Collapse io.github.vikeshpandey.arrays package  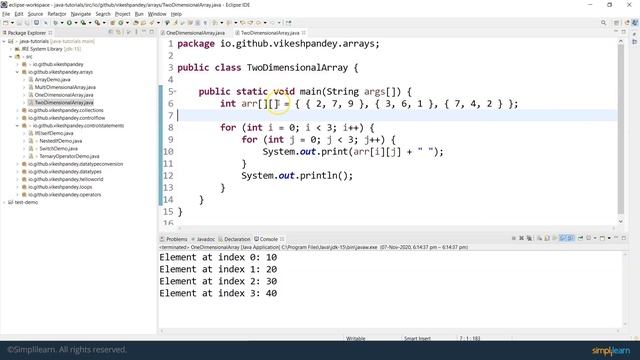18,72
